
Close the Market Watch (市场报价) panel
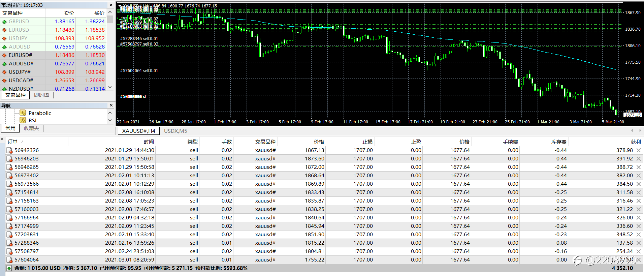111,5
